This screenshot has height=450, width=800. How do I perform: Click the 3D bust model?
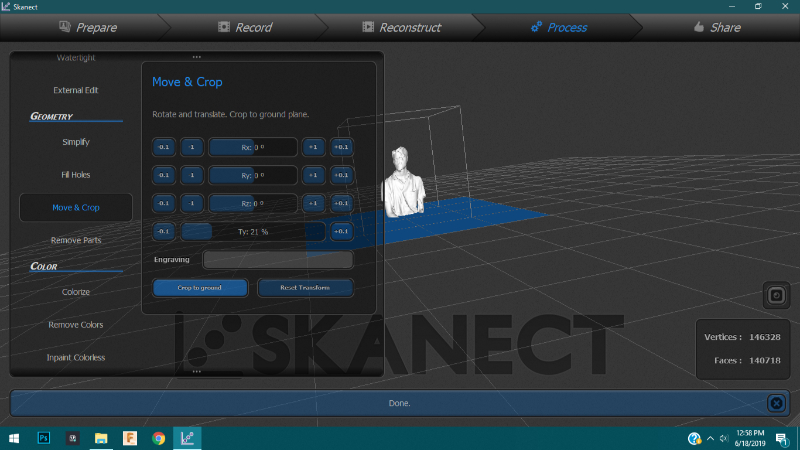tap(403, 181)
